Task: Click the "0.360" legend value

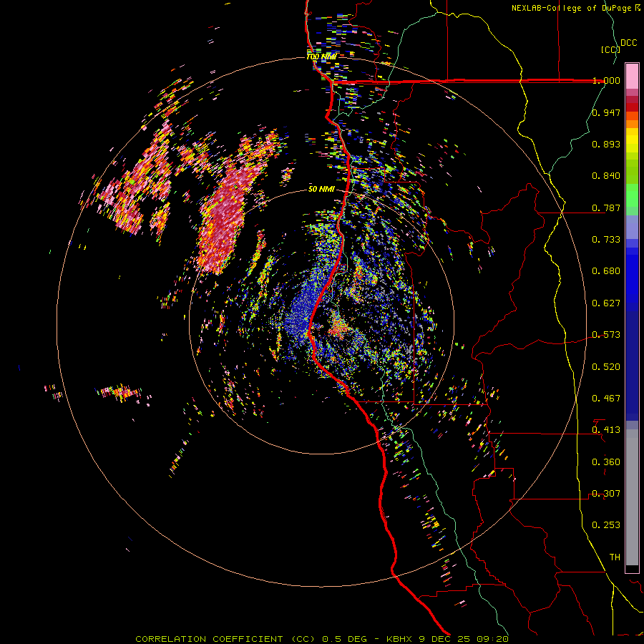Action: coord(606,462)
